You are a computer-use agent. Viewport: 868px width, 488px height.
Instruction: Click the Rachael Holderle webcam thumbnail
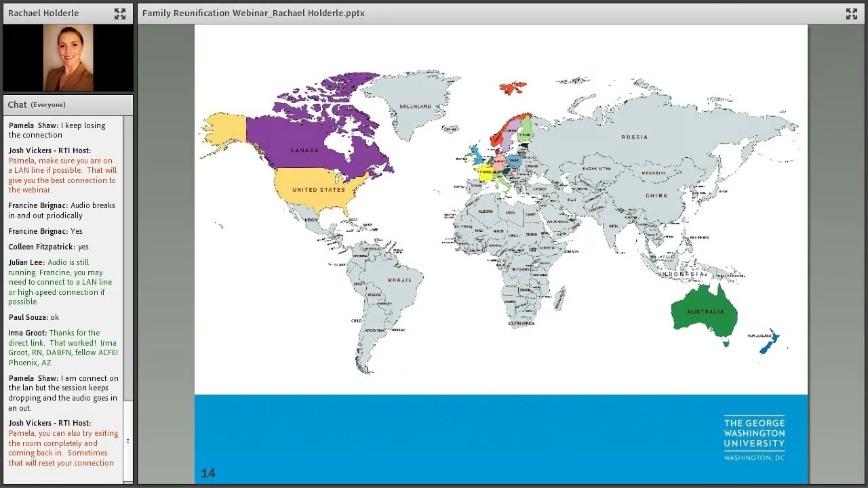pos(68,58)
